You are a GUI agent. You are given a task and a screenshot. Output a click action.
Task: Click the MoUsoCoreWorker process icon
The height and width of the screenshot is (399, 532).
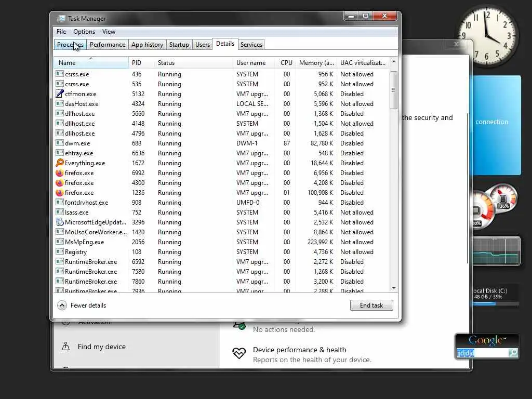click(x=60, y=232)
